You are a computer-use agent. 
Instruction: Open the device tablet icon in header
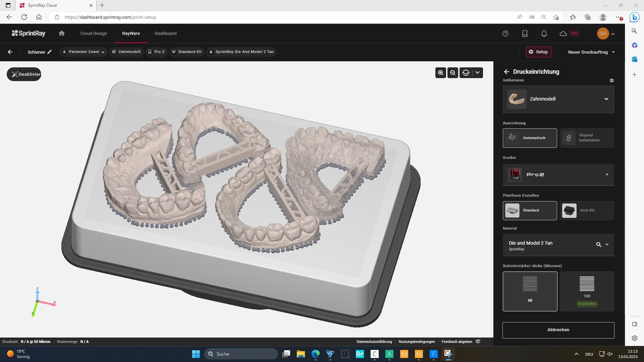pyautogui.click(x=525, y=34)
